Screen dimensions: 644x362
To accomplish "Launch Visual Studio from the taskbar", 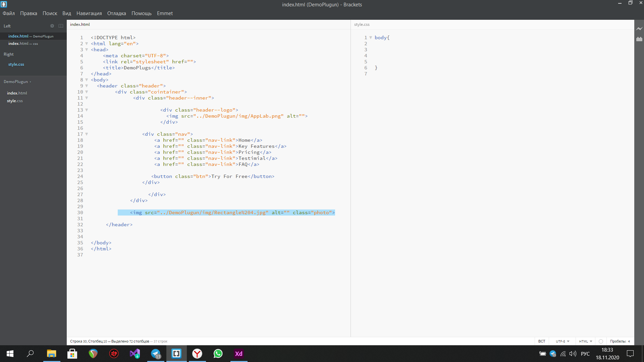I will point(135,354).
